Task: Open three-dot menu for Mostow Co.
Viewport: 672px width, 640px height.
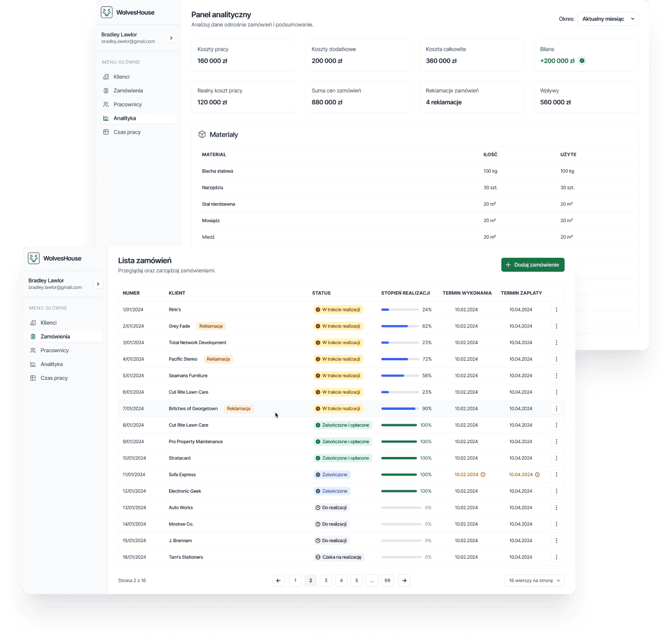Action: [556, 524]
